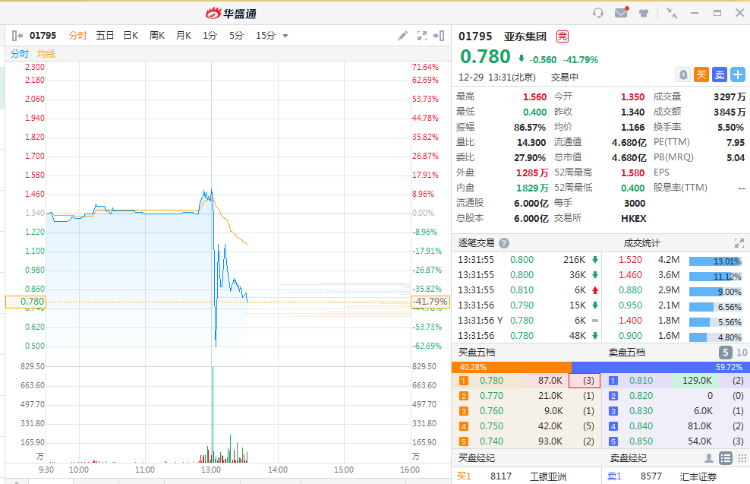
Task: Open the skin theme shirt icon
Action: tap(644, 13)
